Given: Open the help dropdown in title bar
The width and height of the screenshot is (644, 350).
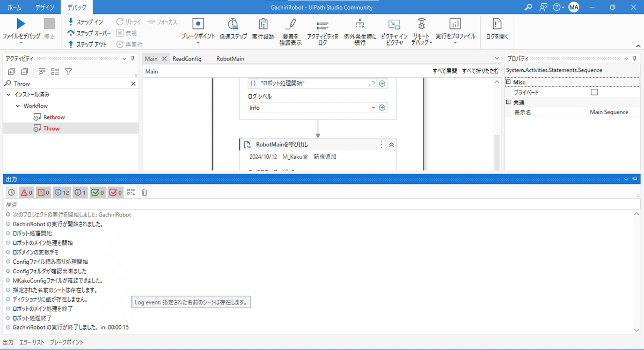Looking at the screenshot, I should pos(558,7).
